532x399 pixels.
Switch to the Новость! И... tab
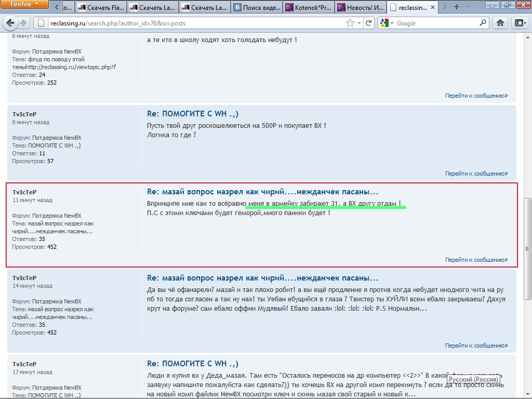[361, 7]
